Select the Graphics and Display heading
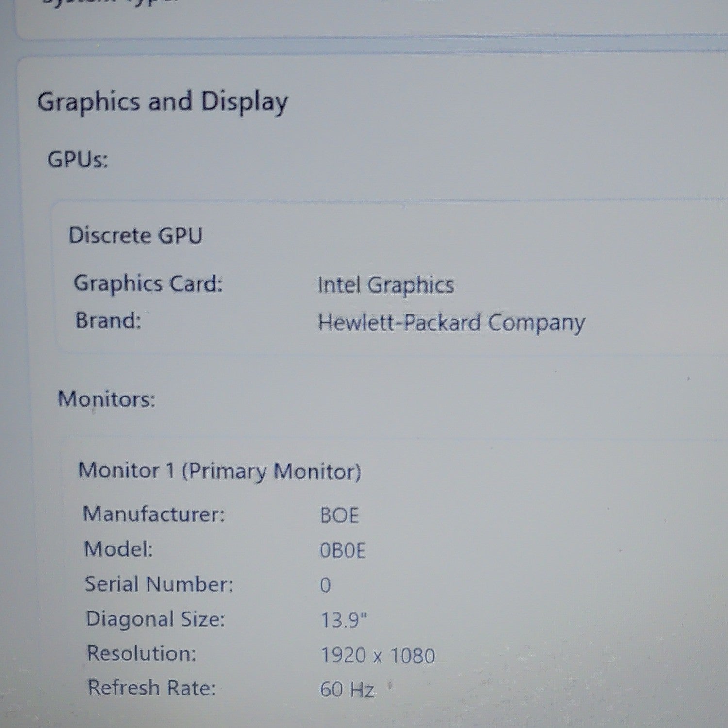The image size is (728, 728). 163,103
